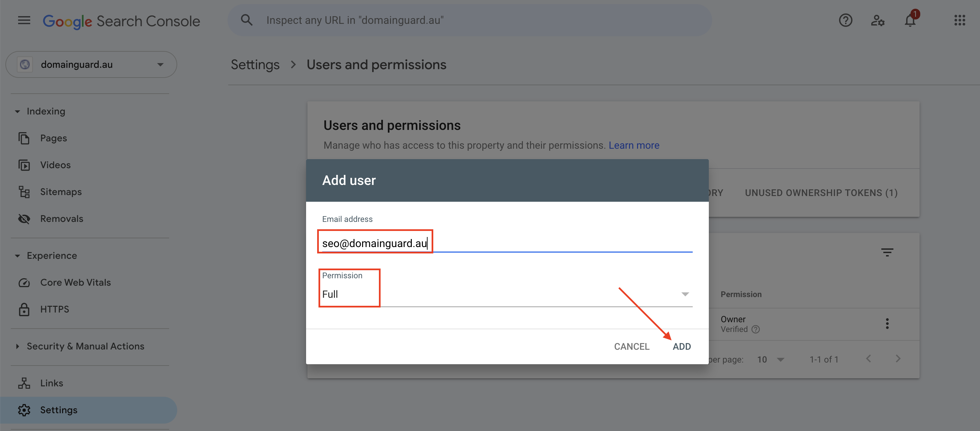Click the Links network icon

(24, 383)
